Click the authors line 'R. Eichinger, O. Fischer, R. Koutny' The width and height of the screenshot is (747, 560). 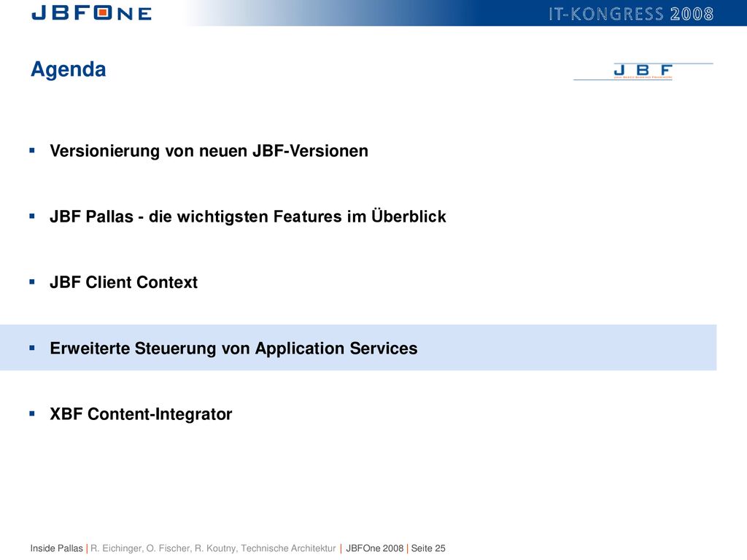[164, 548]
